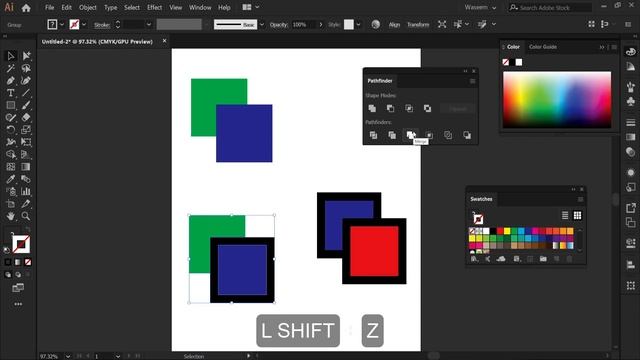Click the Merge pathfinder icon
640x360 pixels.
411,135
